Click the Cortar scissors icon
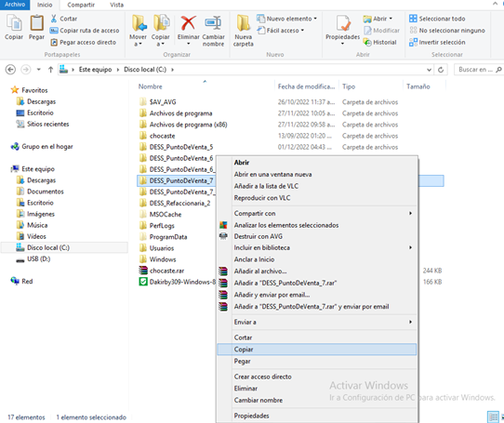 54,19
